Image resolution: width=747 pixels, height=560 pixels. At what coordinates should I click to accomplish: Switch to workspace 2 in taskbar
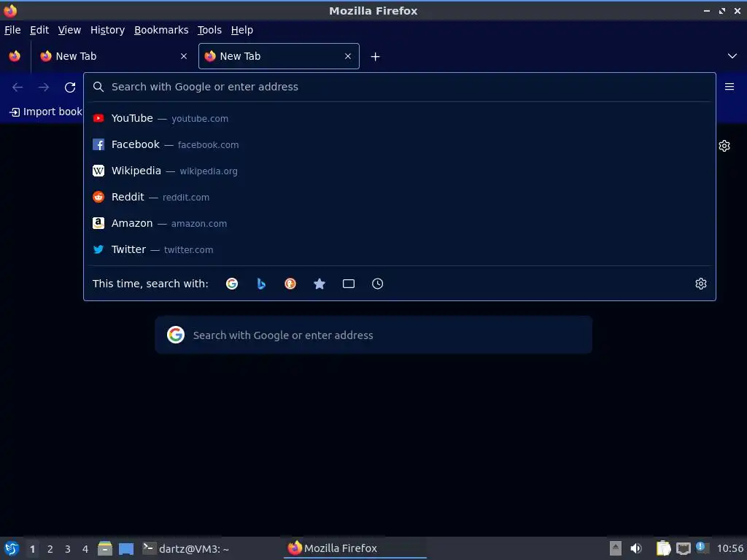tap(50, 549)
